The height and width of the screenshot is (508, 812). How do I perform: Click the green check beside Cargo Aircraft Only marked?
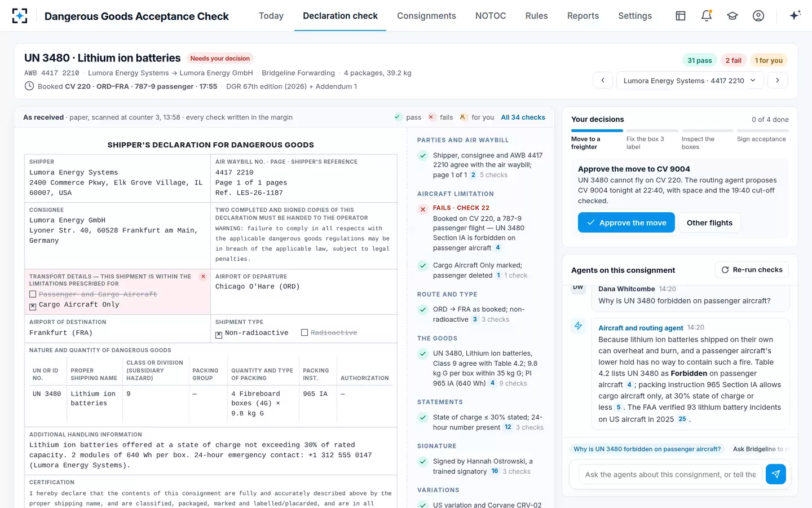coord(422,266)
